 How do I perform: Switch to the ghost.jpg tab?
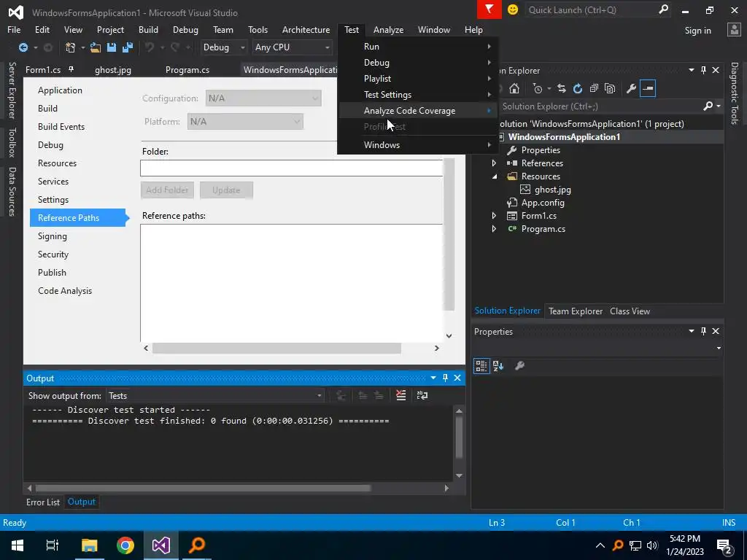click(x=113, y=69)
